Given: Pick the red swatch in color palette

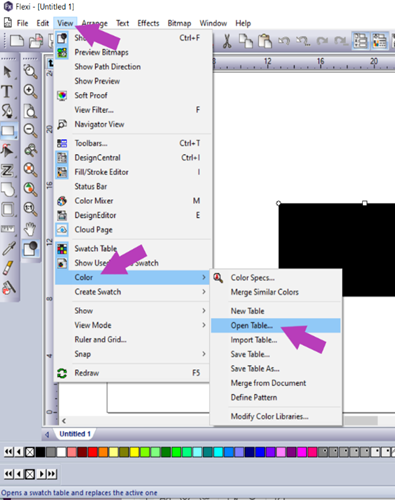Looking at the screenshot, I should click(93, 452).
